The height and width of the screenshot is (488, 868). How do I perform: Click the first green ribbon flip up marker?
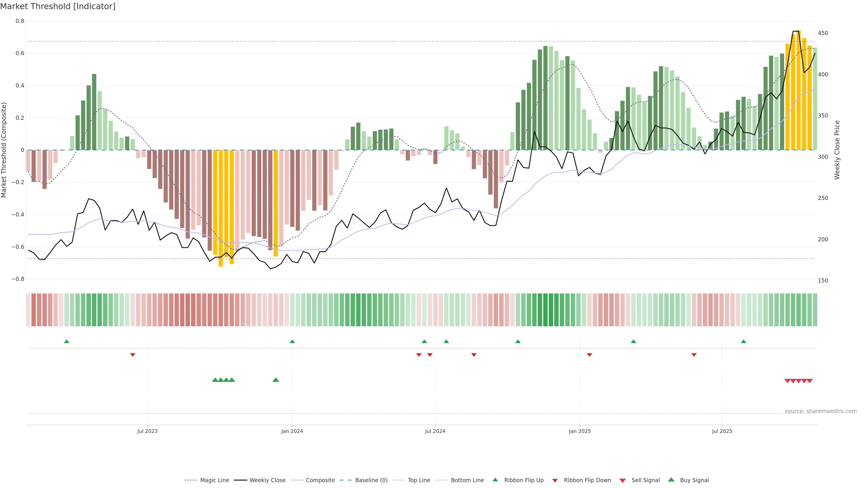click(x=67, y=342)
